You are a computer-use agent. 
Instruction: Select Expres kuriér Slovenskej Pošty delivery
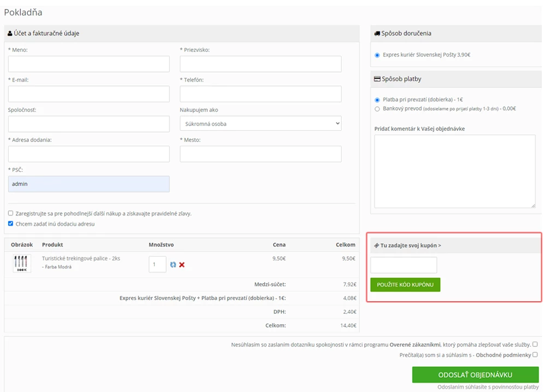(x=377, y=55)
